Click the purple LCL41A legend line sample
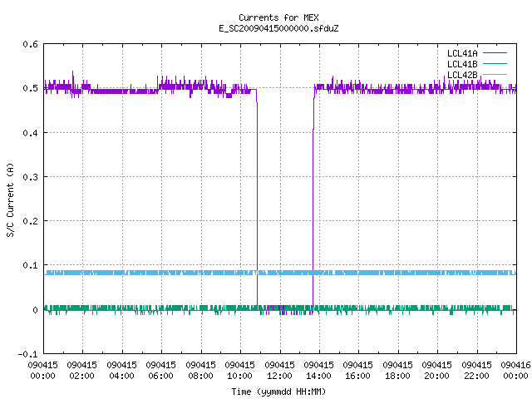 495,53
